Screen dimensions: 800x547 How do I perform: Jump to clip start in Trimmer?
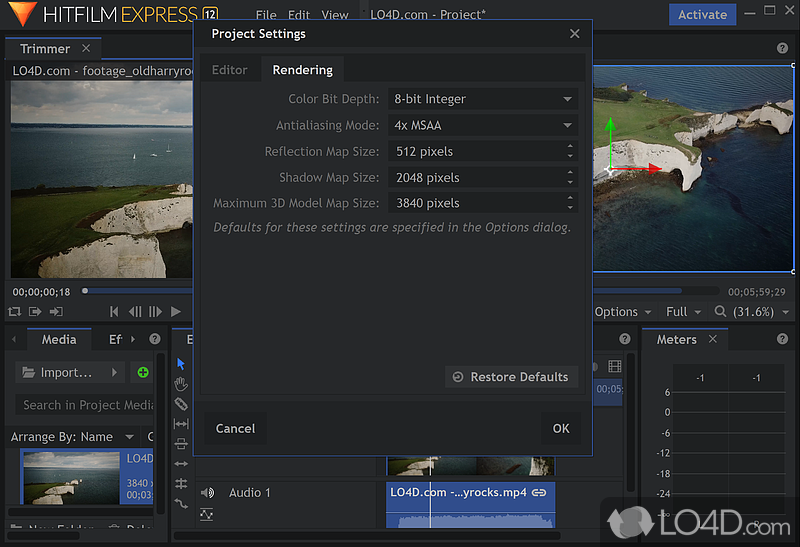[x=114, y=311]
